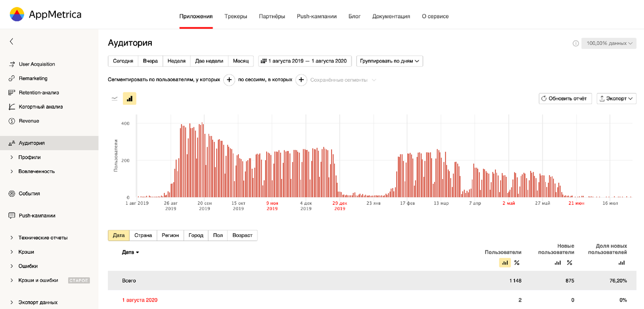The image size is (644, 309).
Task: Click the calendar icon in date range
Action: coord(264,61)
